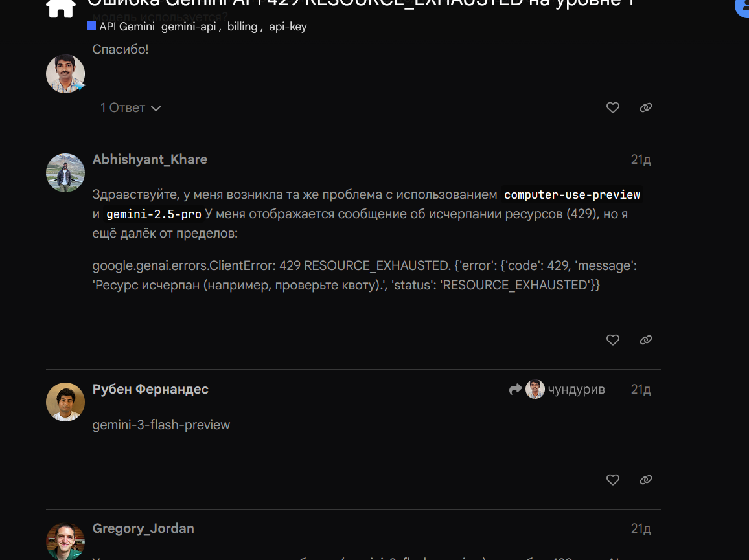Expand the "1 Ответ" replies

point(130,108)
